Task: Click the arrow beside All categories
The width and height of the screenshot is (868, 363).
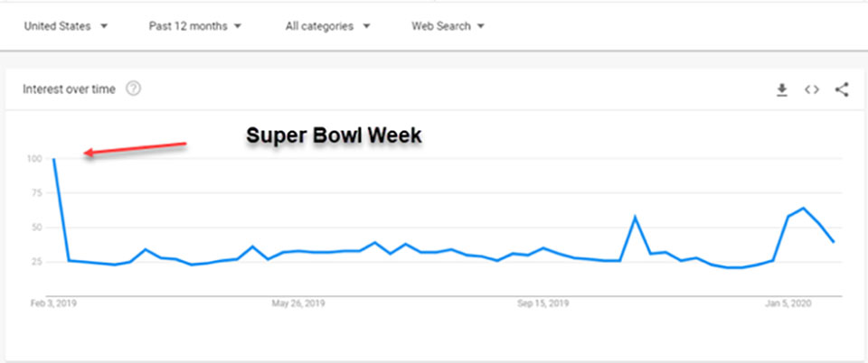Action: (367, 26)
